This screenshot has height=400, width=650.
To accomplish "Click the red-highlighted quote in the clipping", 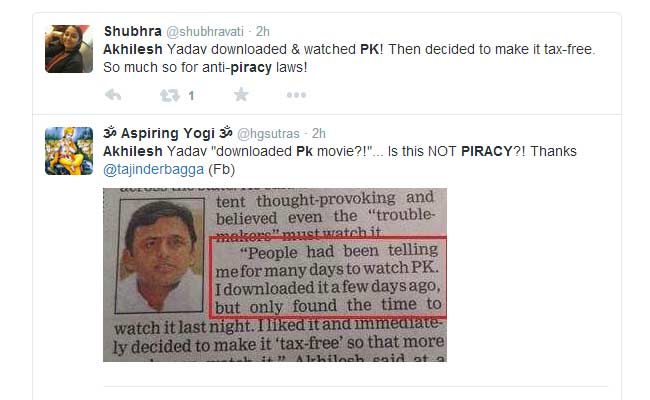I will pos(327,277).
